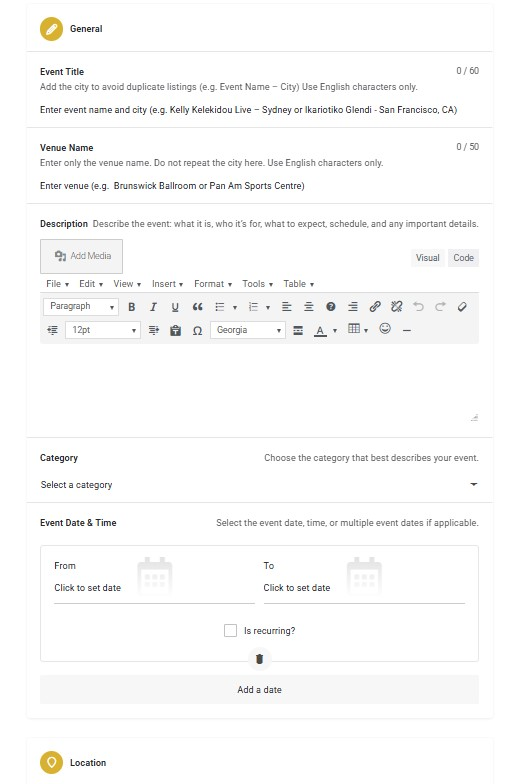Viewport: 514px width, 784px height.
Task: Delete this date with the trash icon
Action: pos(260,658)
